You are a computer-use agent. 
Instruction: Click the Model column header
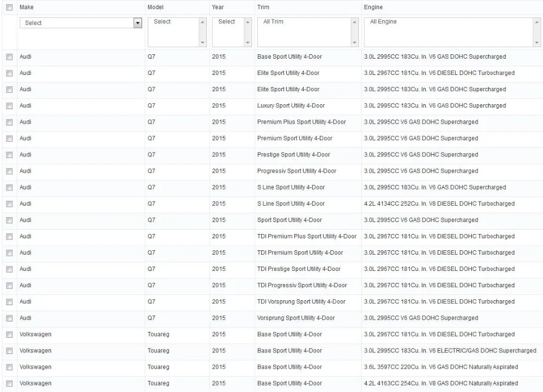pyautogui.click(x=155, y=7)
